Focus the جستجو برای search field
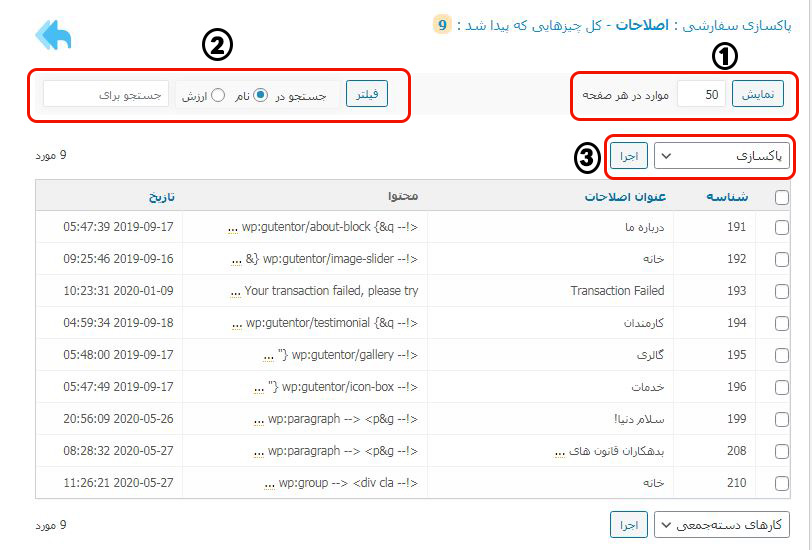The width and height of the screenshot is (812, 550). point(106,94)
